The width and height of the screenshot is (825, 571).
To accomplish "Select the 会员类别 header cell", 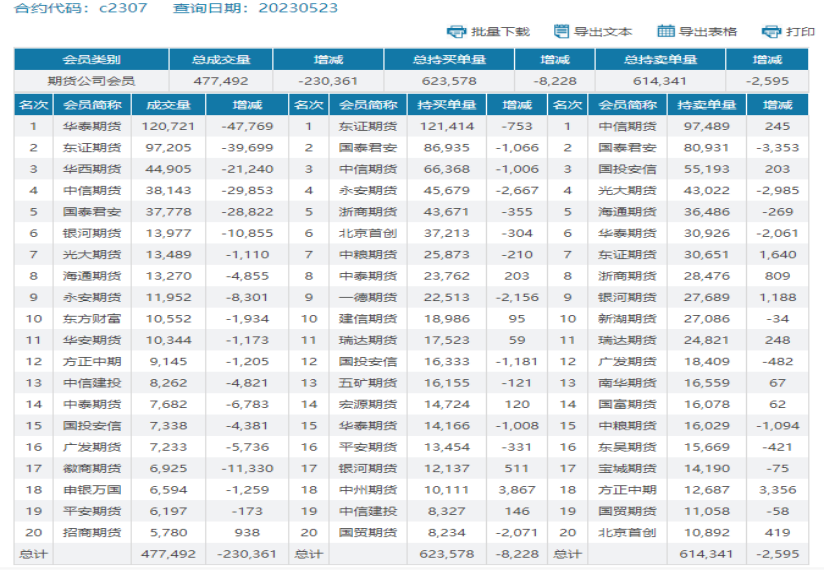I will pyautogui.click(x=92, y=59).
